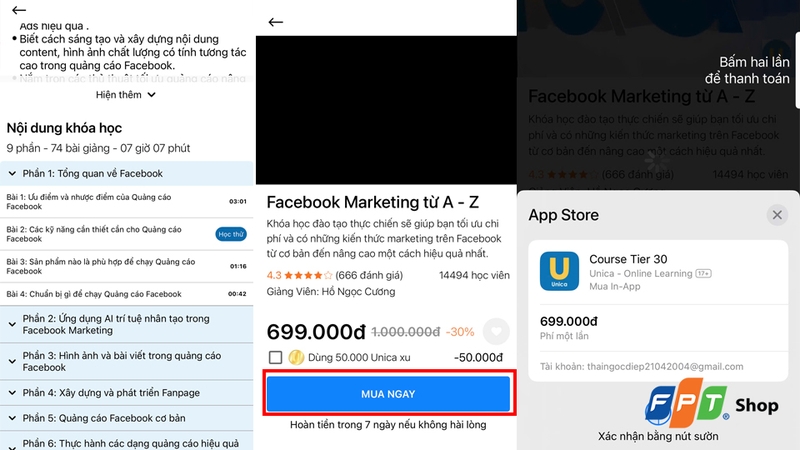The height and width of the screenshot is (450, 800).
Task: Expand Phần 3: Hình ảnh và bài viết
Action: (127, 361)
